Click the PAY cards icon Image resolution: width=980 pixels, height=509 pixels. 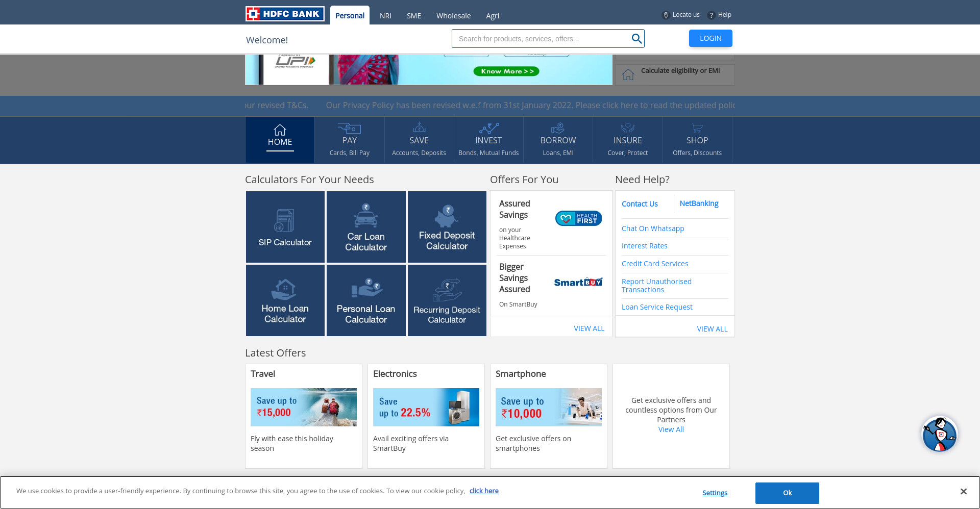point(349,128)
